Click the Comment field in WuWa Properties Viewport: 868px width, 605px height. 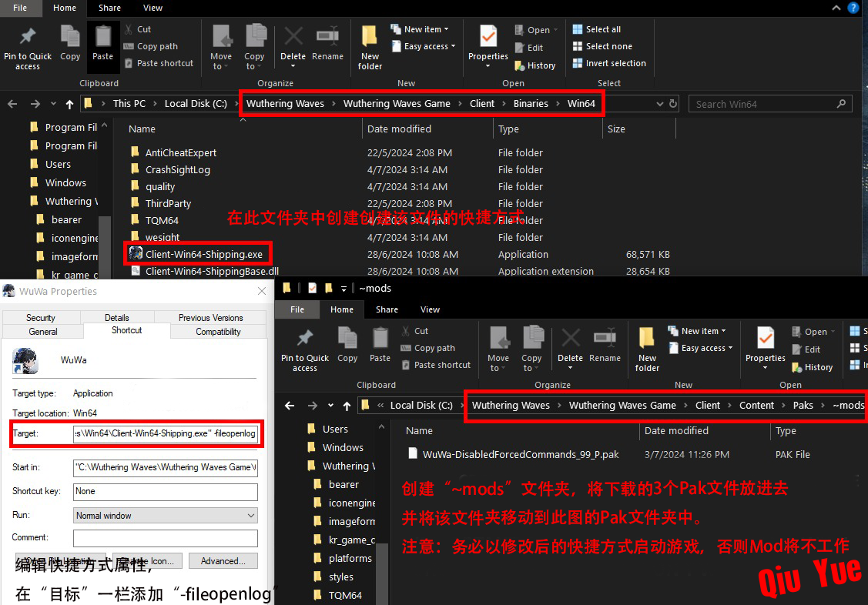166,538
